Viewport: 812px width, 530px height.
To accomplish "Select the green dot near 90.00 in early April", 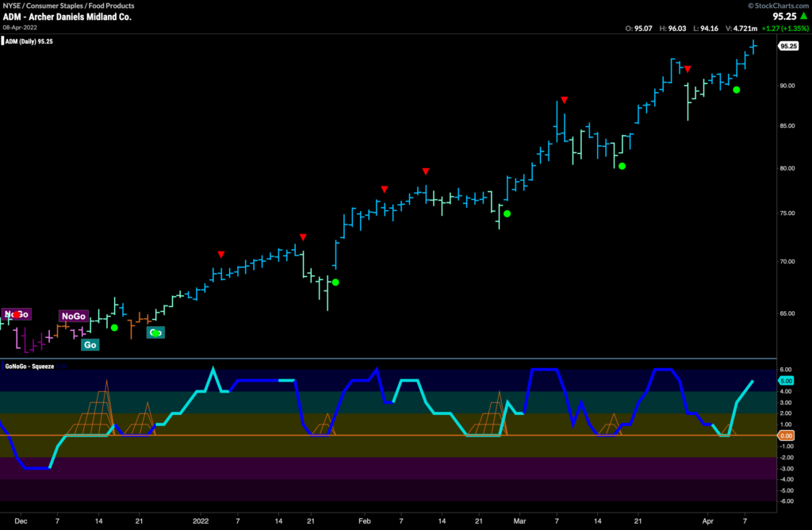I will tap(737, 90).
